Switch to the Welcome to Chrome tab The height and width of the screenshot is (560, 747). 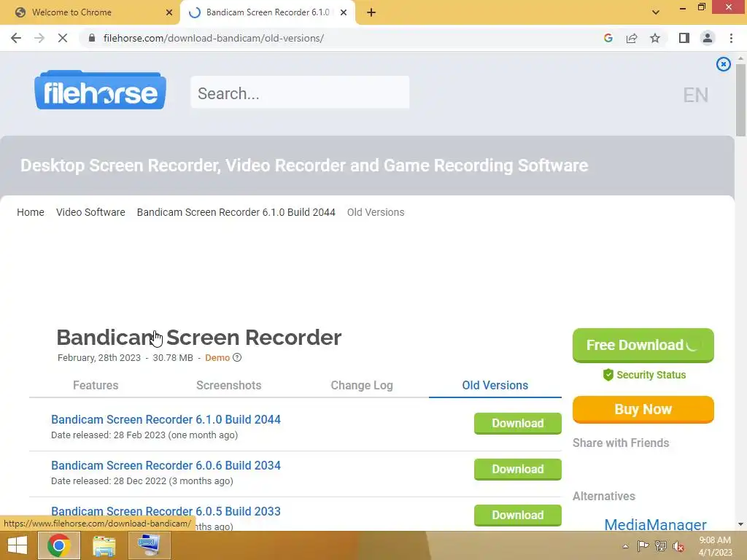coord(90,12)
